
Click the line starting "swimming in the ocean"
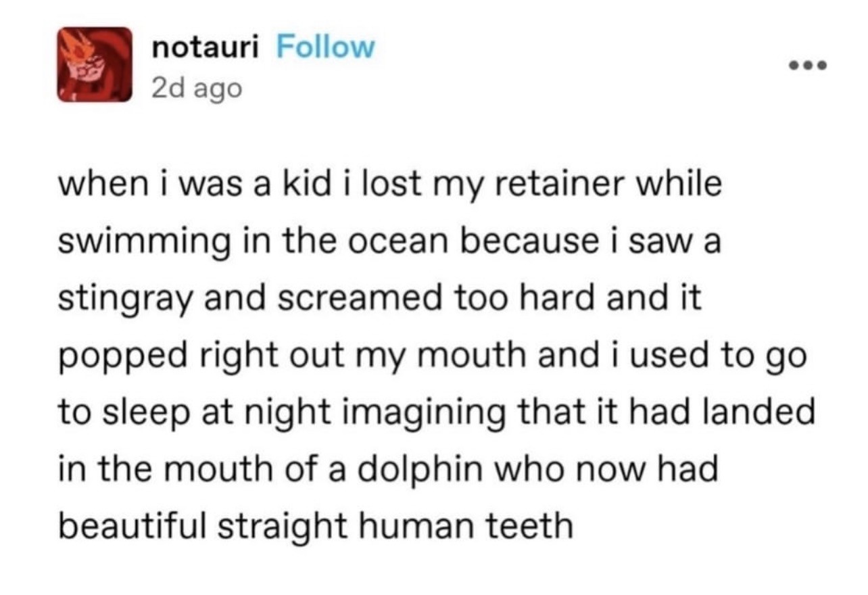[389, 243]
